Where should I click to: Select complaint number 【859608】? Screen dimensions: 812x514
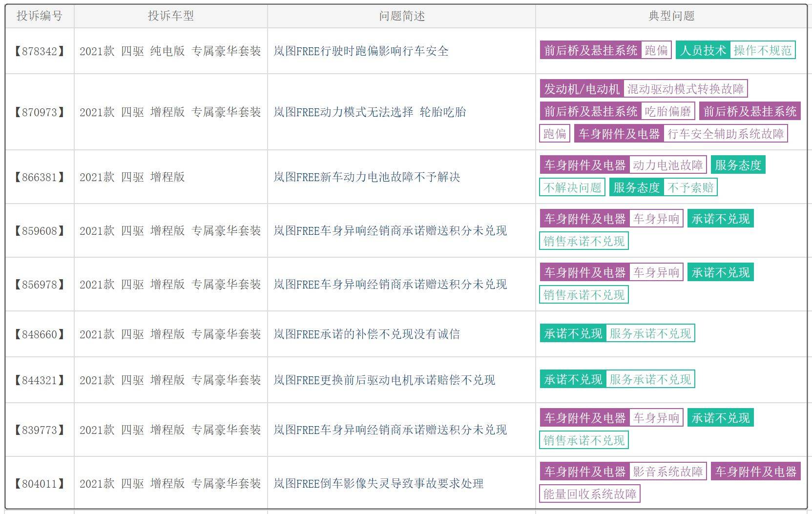(40, 230)
